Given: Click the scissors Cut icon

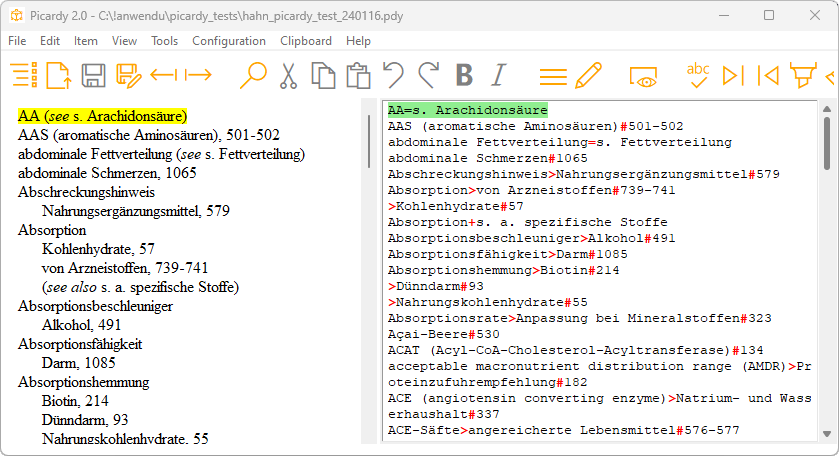Looking at the screenshot, I should [289, 75].
